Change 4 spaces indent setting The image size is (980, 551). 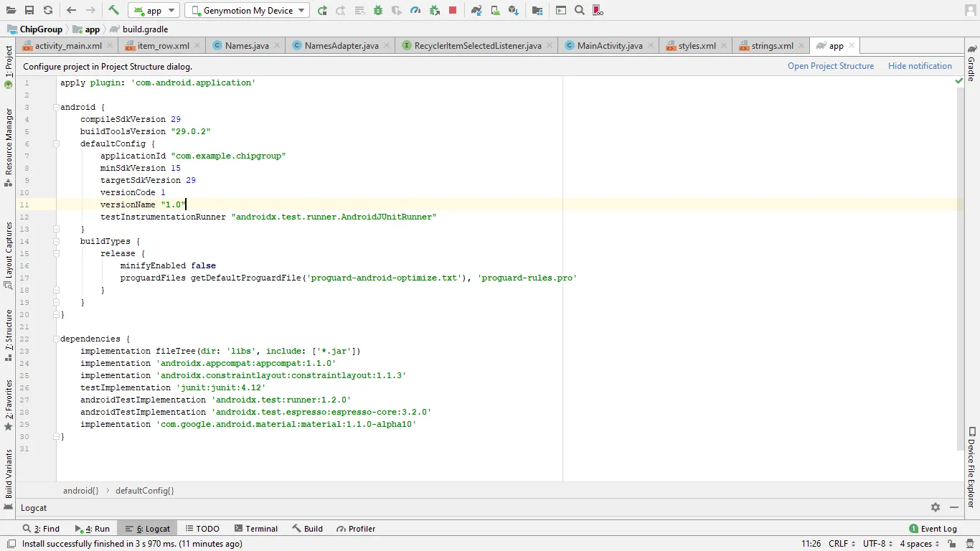919,544
